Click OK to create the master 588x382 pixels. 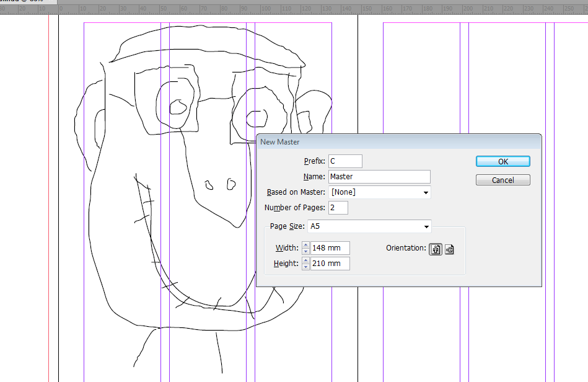pyautogui.click(x=502, y=161)
